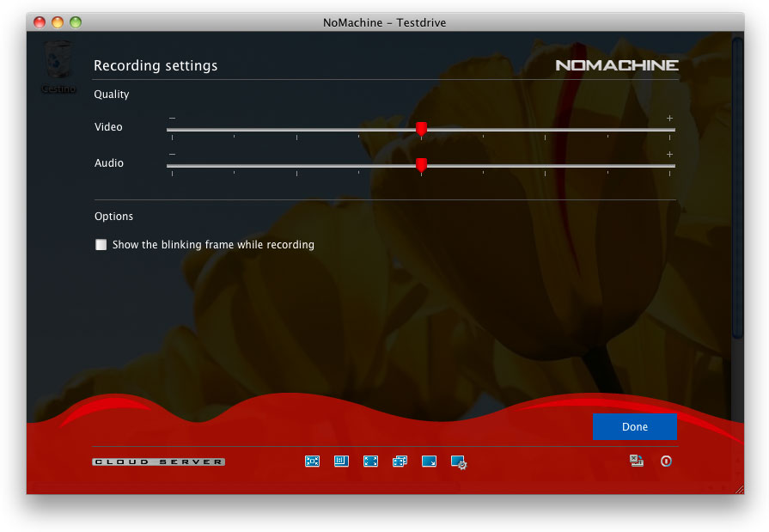Click the minimize window icon with diagonal arrow
The image size is (769, 532).
[x=429, y=462]
